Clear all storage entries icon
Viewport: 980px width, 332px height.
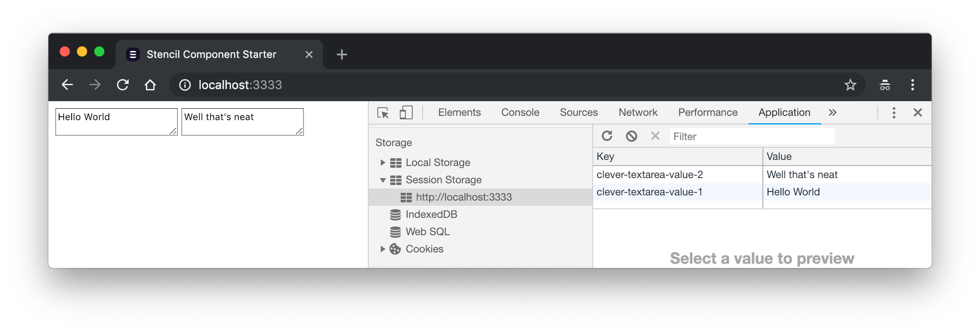coord(632,136)
